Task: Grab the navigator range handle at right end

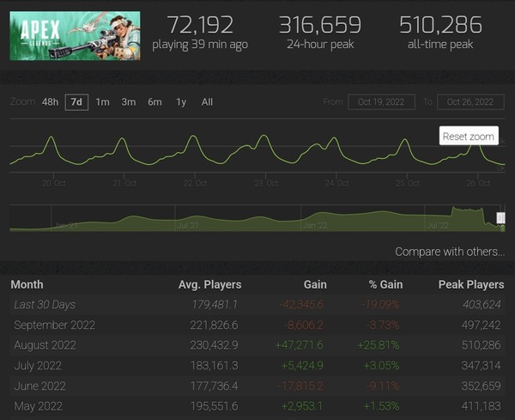Action: pos(500,217)
